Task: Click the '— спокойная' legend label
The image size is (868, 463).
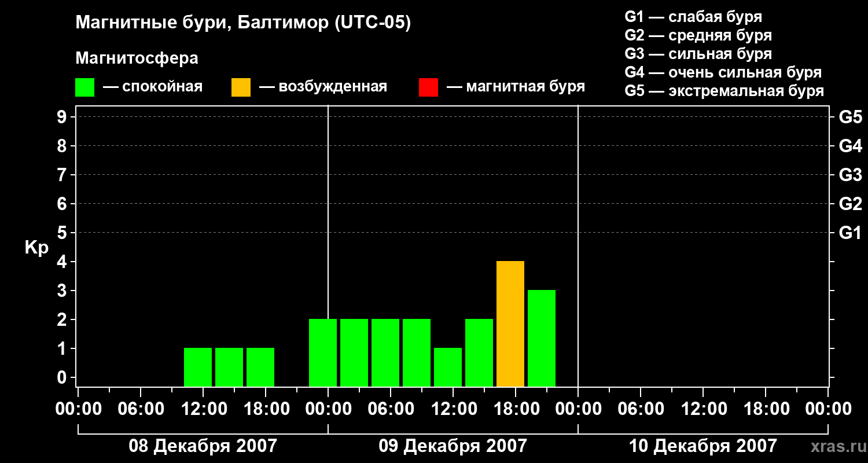Action: click(x=153, y=87)
